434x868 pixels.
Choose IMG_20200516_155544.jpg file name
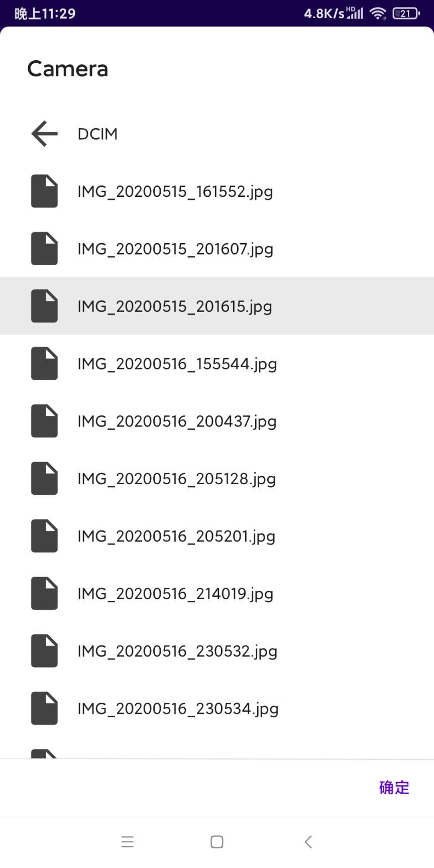click(x=177, y=364)
